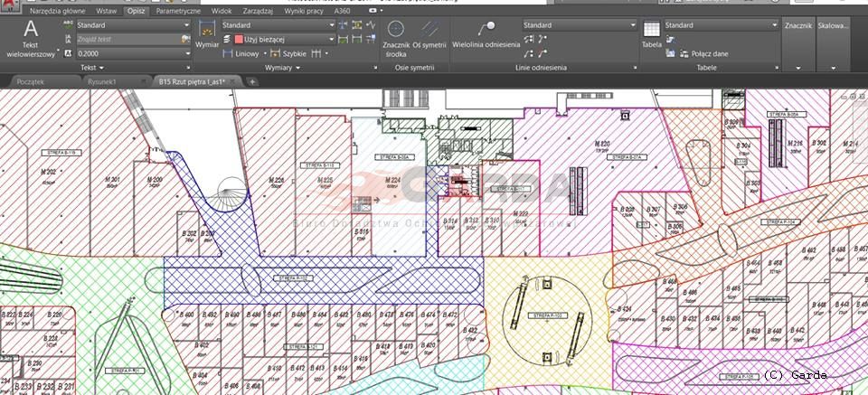Click the Znacznik panel button
The height and width of the screenshot is (395, 868).
click(798, 25)
